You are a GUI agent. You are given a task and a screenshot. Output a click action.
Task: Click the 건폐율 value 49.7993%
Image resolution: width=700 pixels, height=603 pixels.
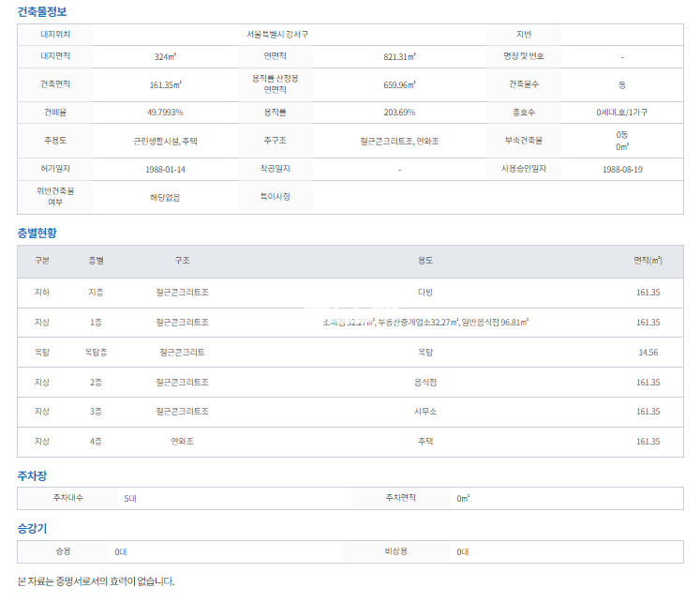tap(165, 113)
